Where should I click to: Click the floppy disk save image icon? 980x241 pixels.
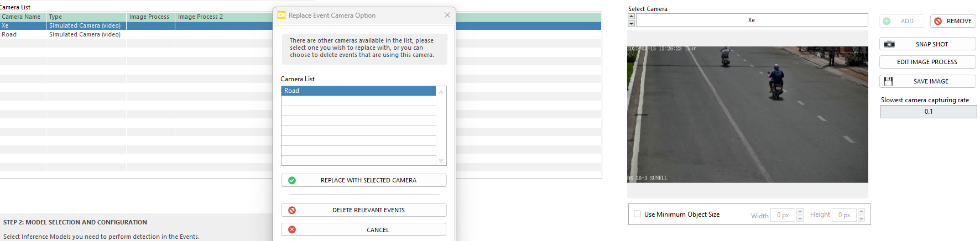click(x=888, y=81)
